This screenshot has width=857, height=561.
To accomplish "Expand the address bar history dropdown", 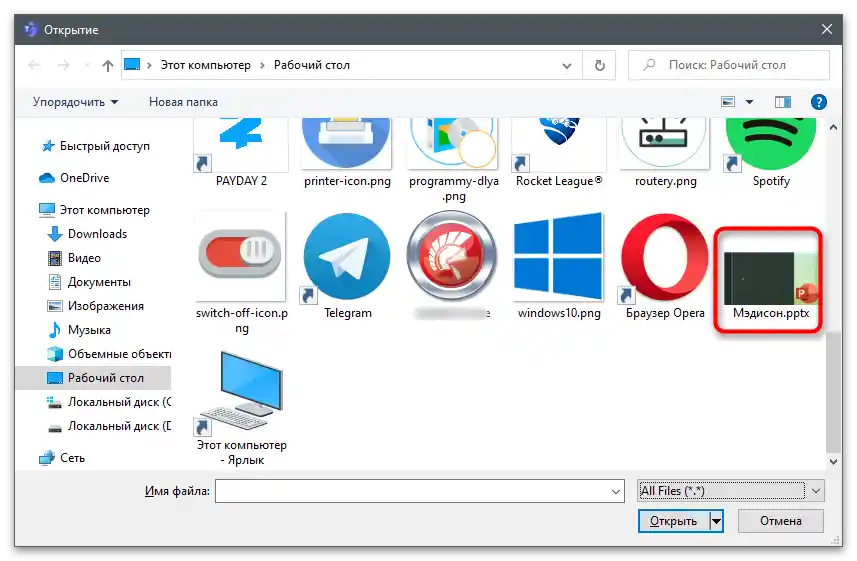I will pos(567,66).
